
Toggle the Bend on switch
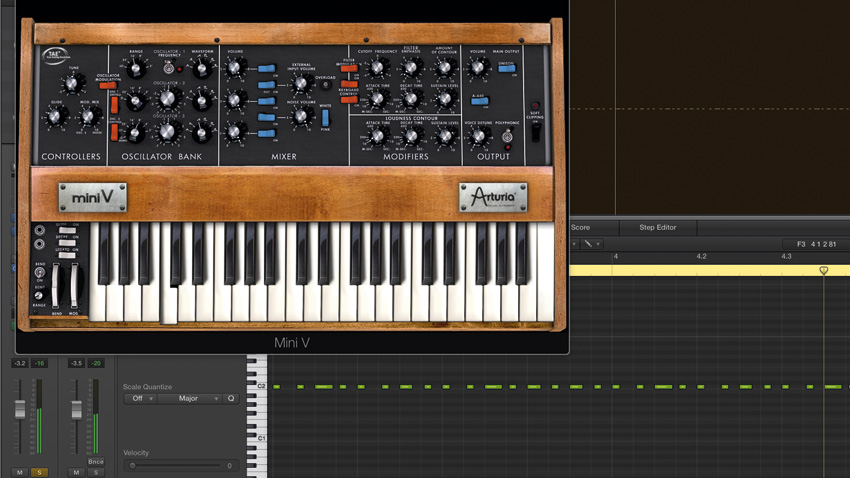click(40, 272)
